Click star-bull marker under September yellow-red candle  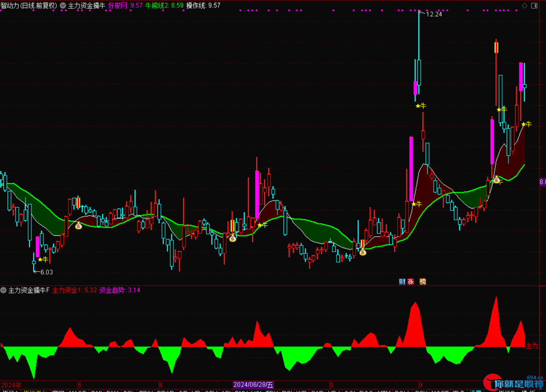click(x=502, y=109)
